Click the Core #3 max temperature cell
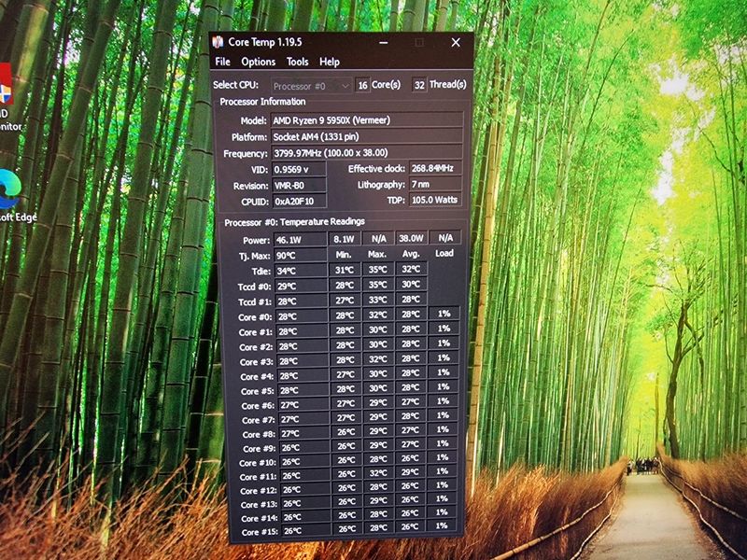747x560 pixels. point(378,359)
